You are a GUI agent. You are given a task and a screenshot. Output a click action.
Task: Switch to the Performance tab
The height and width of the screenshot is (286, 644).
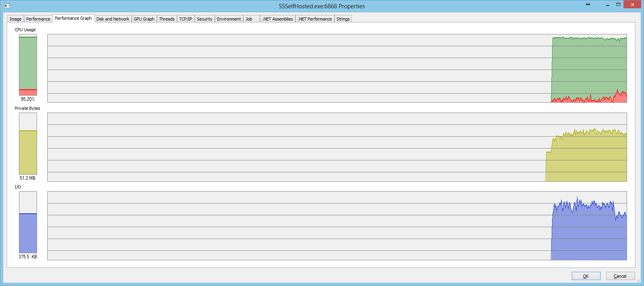tap(38, 19)
